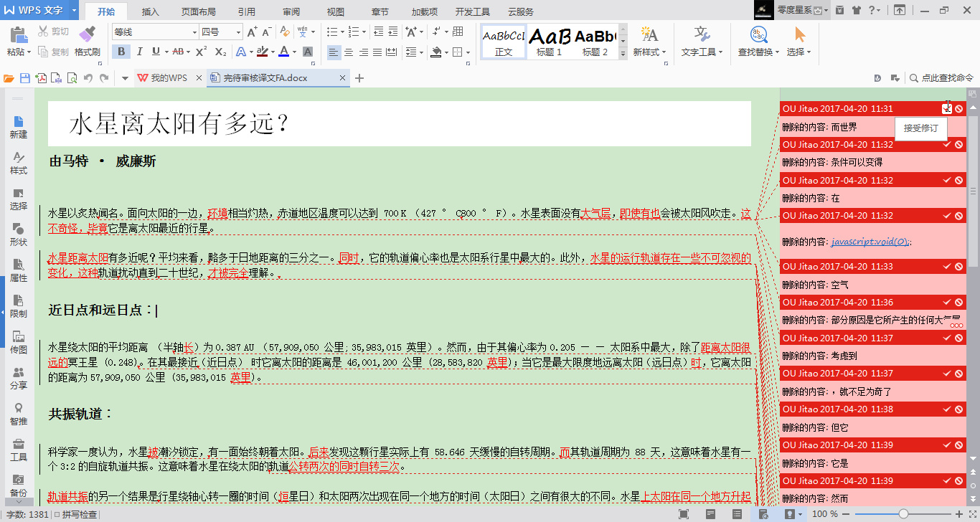Reject the 11:32 '条件可以变得' revision
The width and height of the screenshot is (980, 522).
tap(959, 145)
